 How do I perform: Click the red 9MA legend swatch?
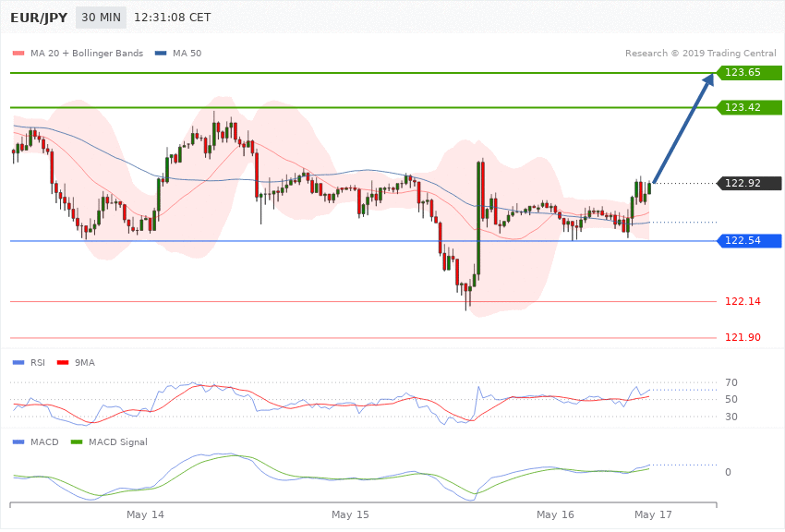pos(63,362)
